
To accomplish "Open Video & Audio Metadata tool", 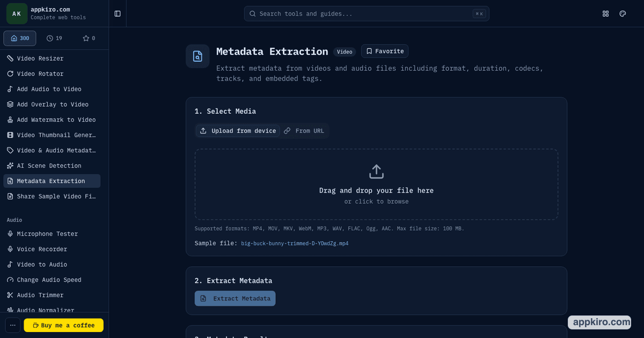I will pyautogui.click(x=52, y=150).
